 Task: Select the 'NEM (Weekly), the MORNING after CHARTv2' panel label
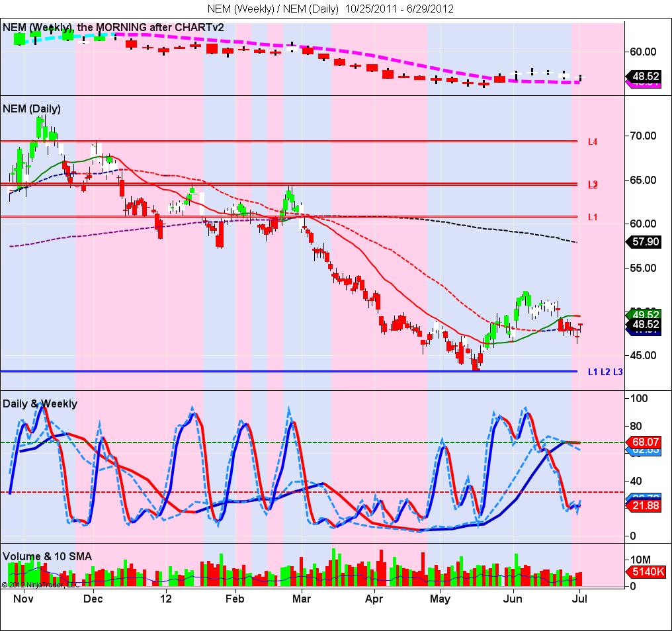pos(113,27)
